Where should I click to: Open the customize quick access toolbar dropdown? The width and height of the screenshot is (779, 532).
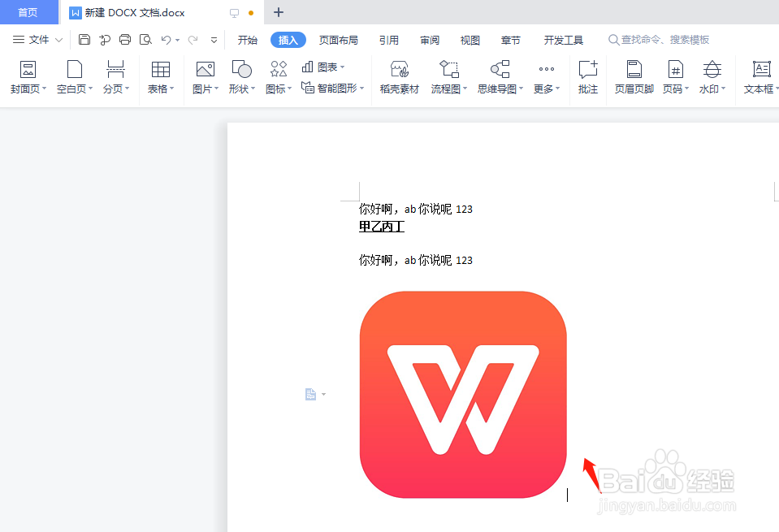(x=214, y=41)
